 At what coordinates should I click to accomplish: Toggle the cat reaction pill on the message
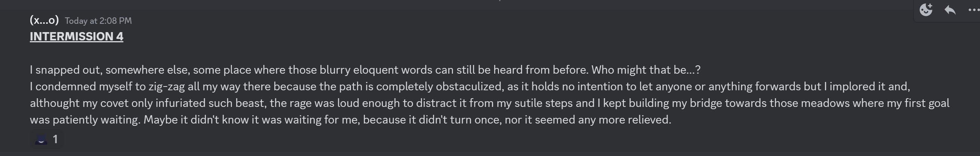click(47, 139)
